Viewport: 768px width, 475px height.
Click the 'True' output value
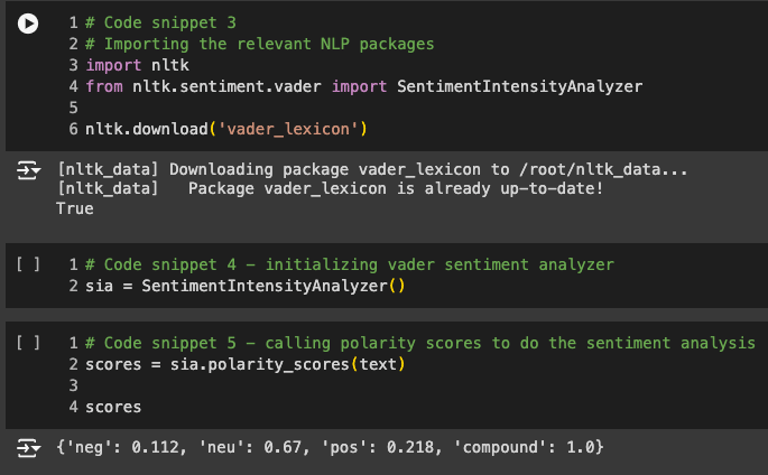pyautogui.click(x=75, y=208)
